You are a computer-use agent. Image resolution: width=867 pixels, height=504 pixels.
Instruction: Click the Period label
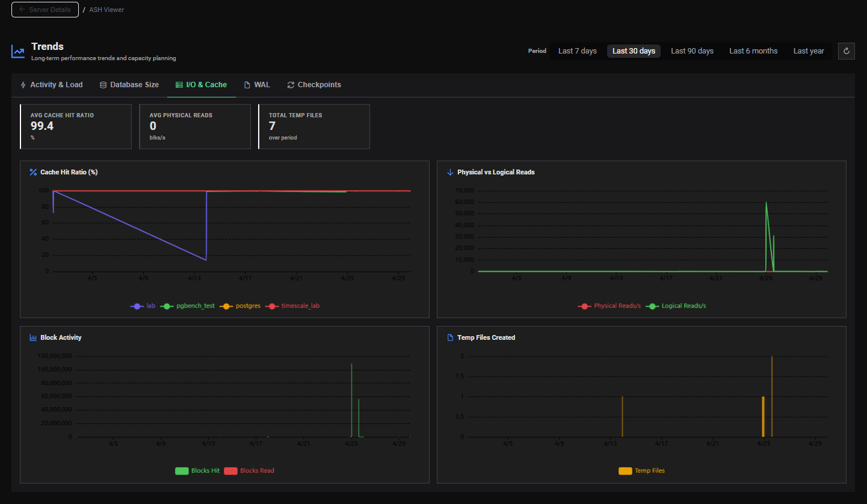[x=537, y=51]
